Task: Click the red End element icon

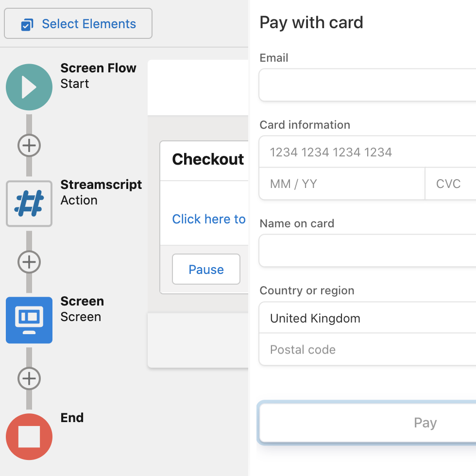Action: [x=29, y=436]
